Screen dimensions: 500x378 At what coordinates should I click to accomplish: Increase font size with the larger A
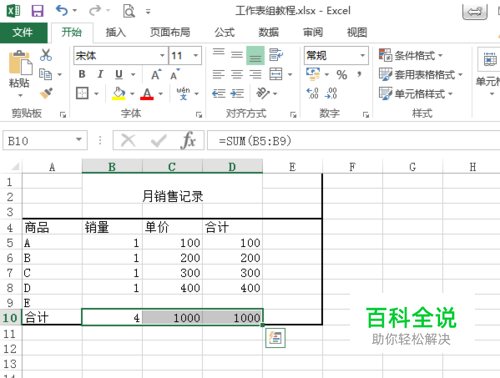click(x=156, y=74)
